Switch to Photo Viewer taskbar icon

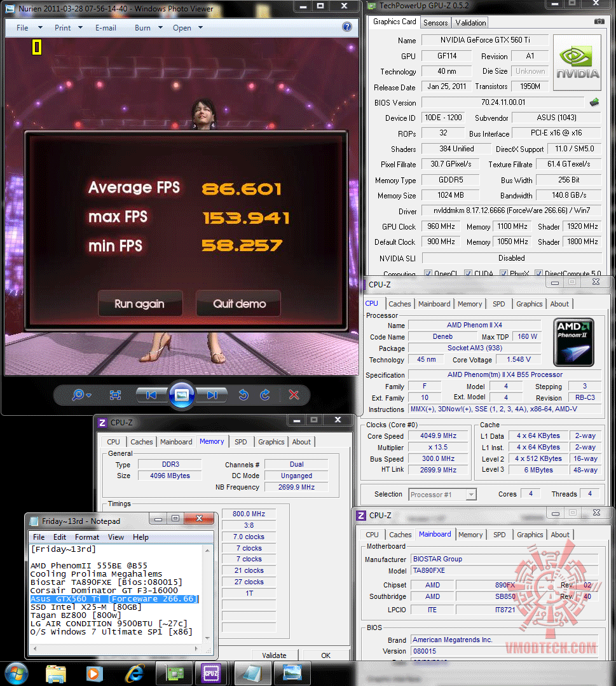[x=292, y=674]
